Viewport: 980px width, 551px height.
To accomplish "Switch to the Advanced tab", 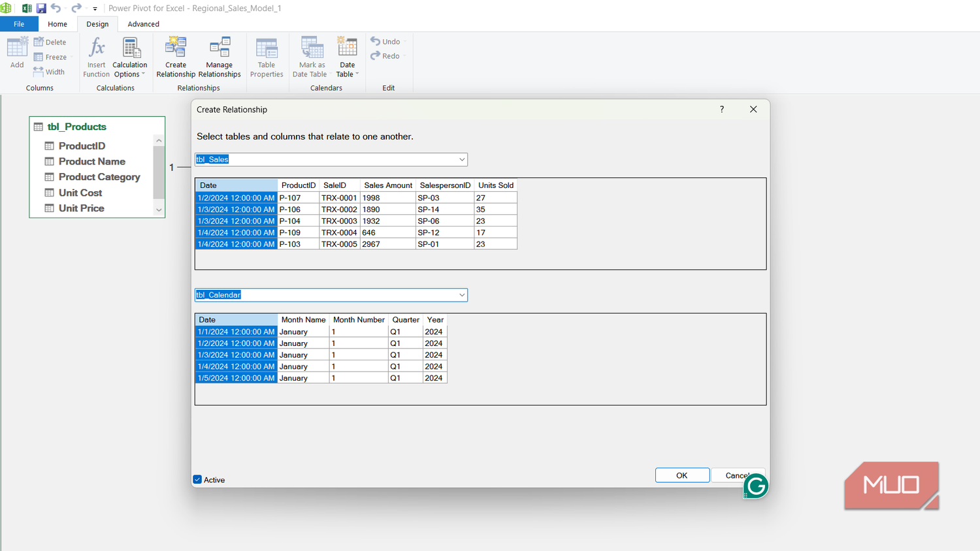I will [143, 24].
